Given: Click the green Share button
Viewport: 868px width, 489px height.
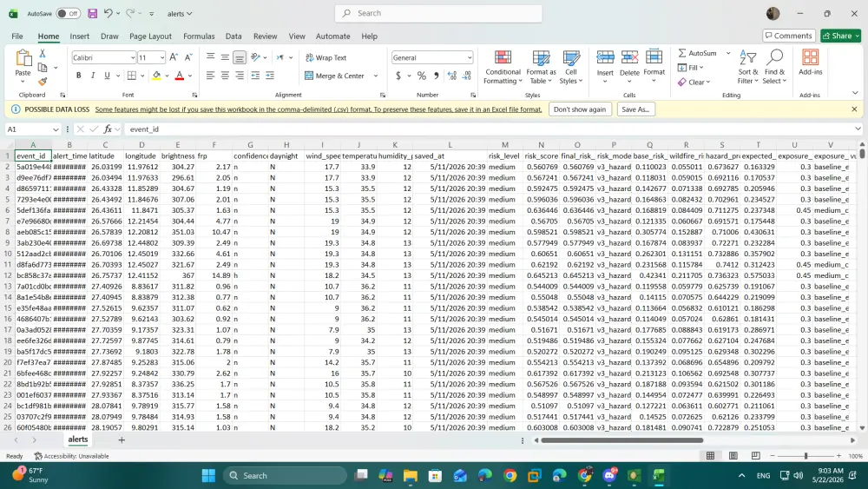Looking at the screenshot, I should (841, 36).
